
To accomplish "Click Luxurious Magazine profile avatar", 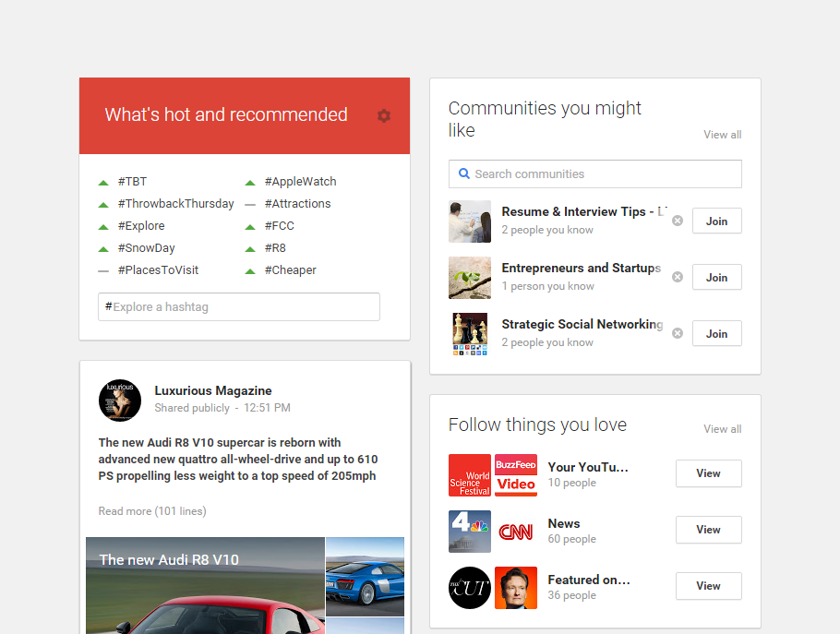I will (120, 400).
